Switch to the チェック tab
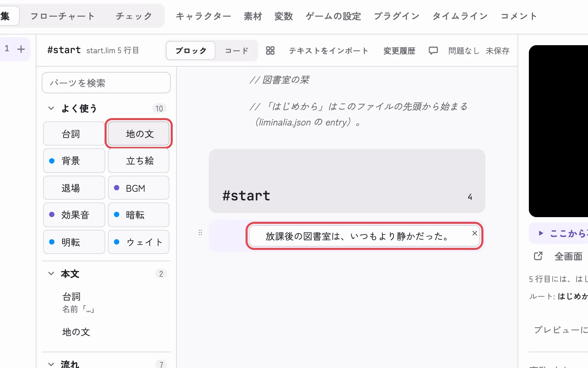Image resolution: width=588 pixels, height=368 pixels. (x=134, y=16)
